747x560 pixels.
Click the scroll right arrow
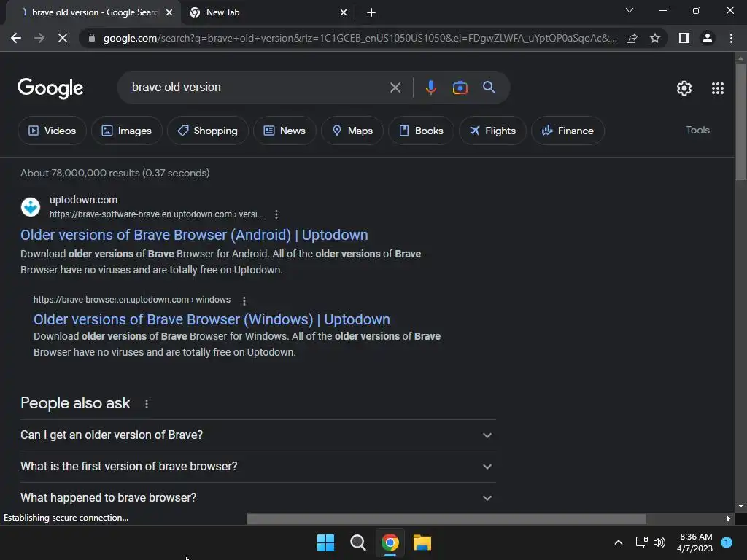tap(729, 519)
